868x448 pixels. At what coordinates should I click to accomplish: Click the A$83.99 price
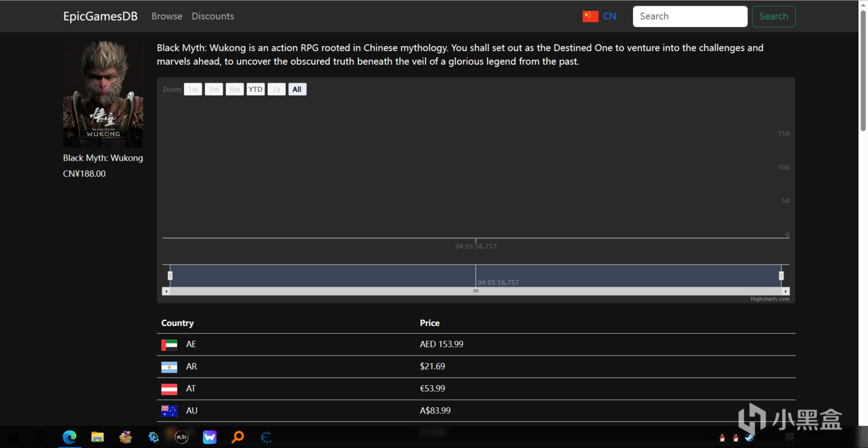[x=435, y=411]
